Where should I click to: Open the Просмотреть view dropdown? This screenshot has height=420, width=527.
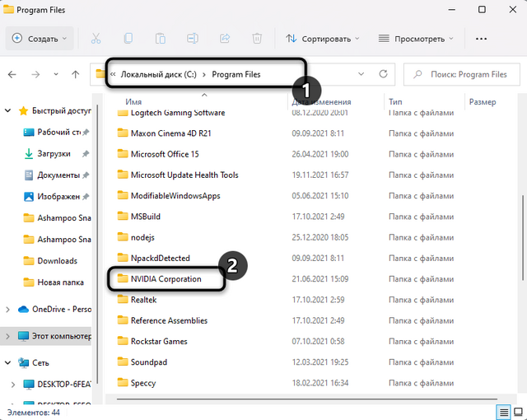coord(416,39)
